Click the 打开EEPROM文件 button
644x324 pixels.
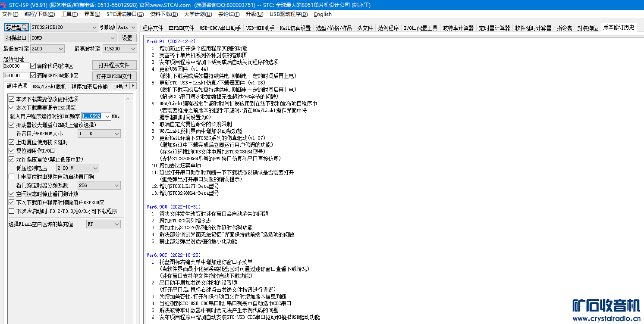pyautogui.click(x=114, y=76)
